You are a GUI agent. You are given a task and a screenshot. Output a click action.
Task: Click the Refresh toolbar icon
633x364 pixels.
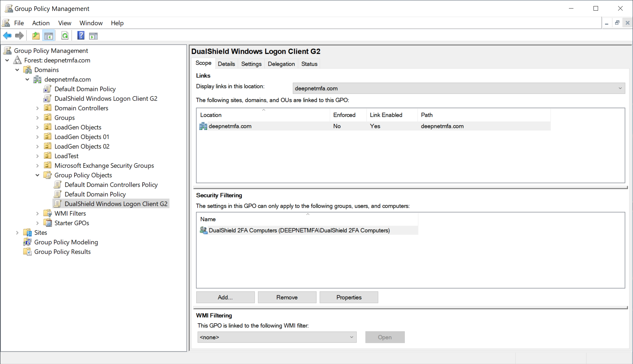click(65, 36)
